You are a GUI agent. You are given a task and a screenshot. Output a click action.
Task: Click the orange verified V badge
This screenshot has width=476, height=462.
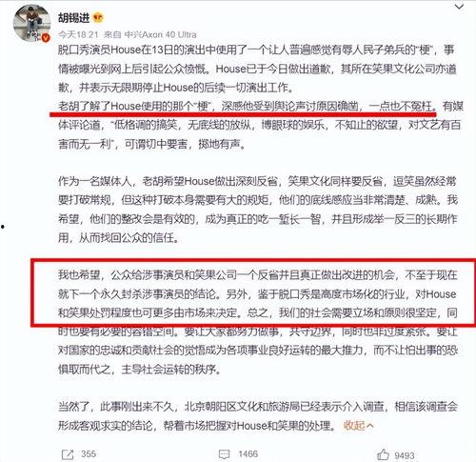coord(46,38)
